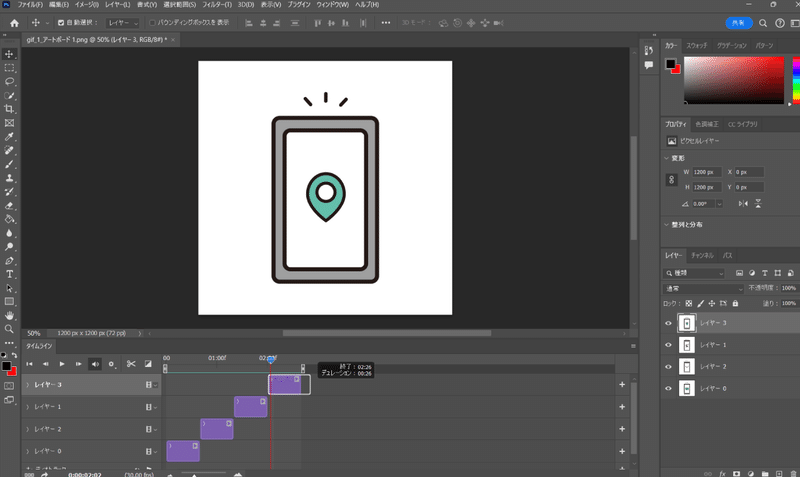Select the Move tool in the toolbar

(x=9, y=54)
